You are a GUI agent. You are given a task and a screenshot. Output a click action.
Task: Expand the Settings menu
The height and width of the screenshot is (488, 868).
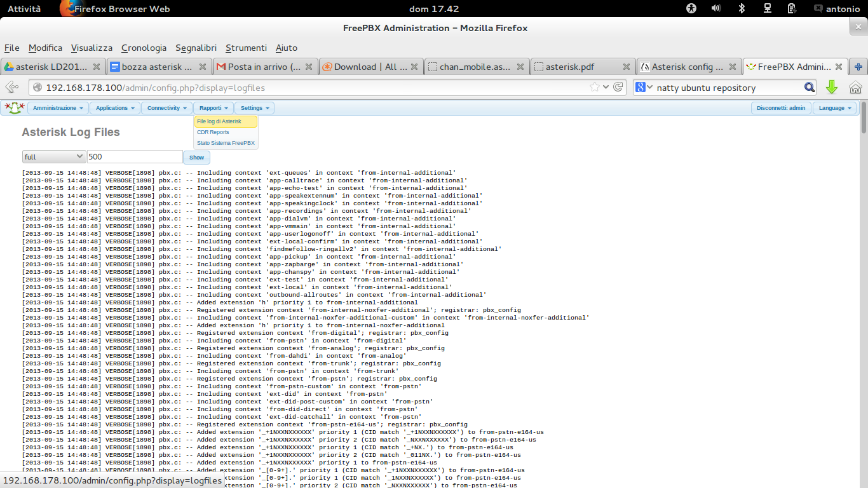click(x=254, y=108)
